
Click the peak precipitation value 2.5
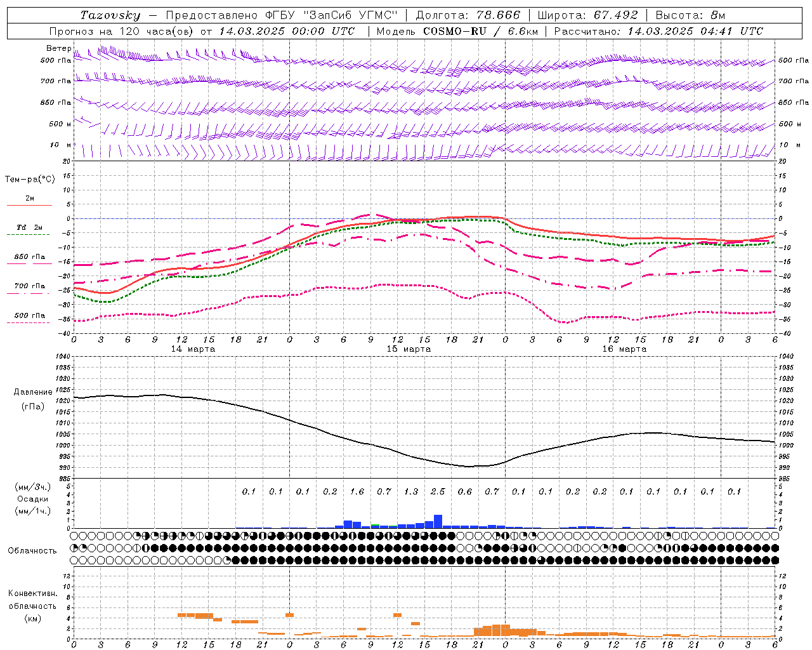[x=438, y=492]
